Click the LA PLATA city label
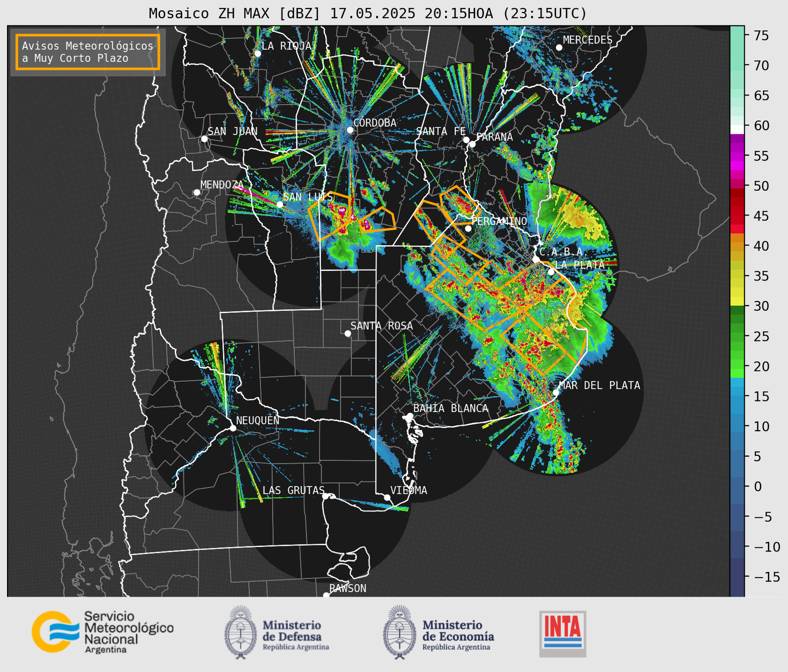788x672 pixels. 580,265
